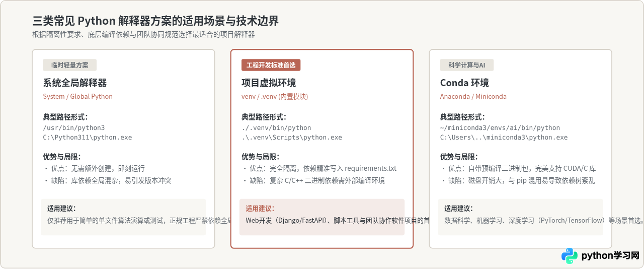Click the Conda card's '适用建议' box

(520, 217)
